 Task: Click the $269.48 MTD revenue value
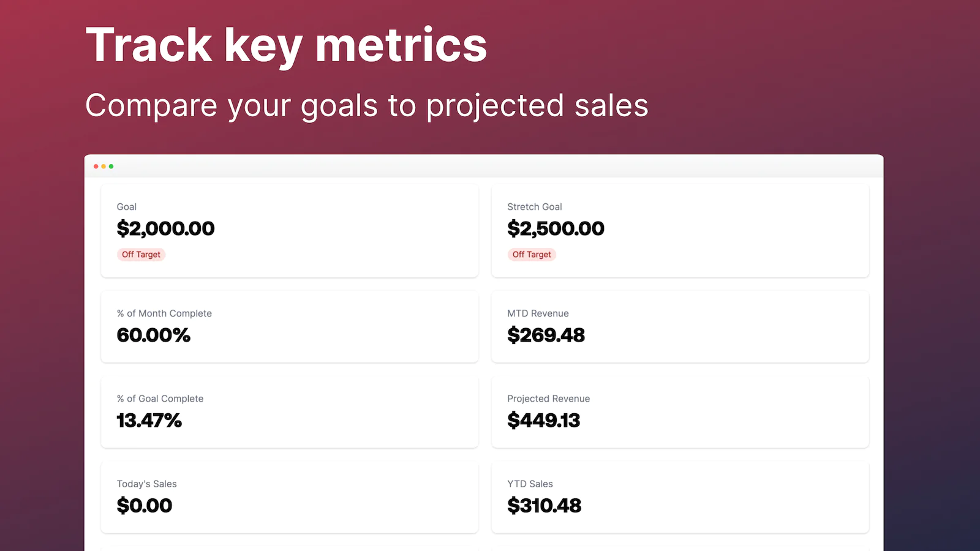pos(546,335)
